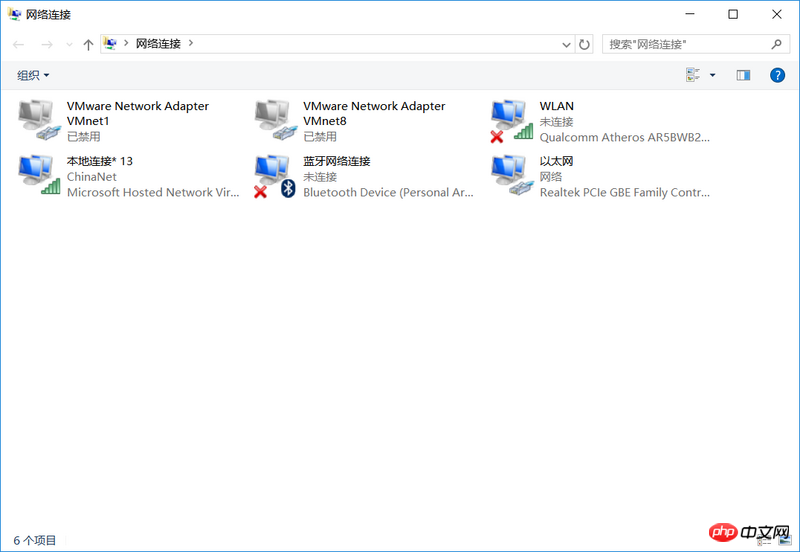The width and height of the screenshot is (800, 552).
Task: Click the search magnifier icon
Action: 777,44
